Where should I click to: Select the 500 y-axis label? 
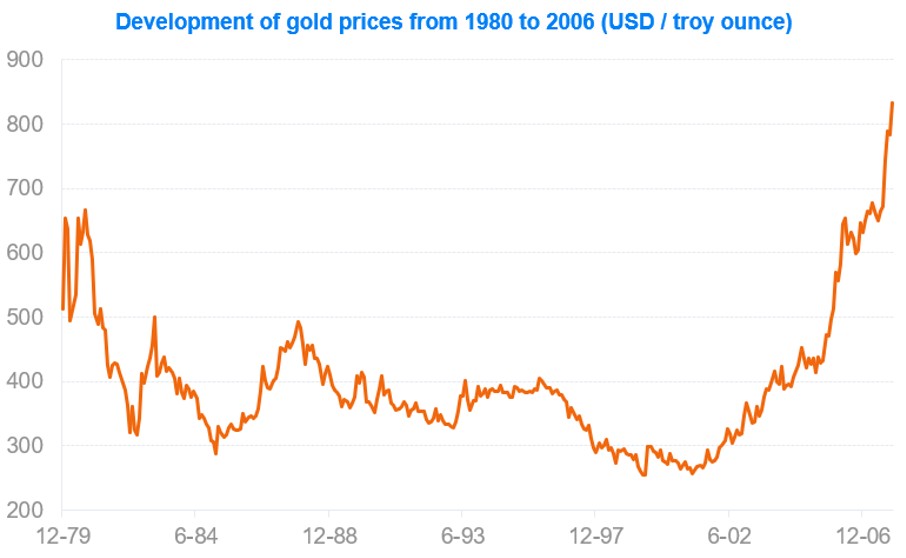coord(25,317)
